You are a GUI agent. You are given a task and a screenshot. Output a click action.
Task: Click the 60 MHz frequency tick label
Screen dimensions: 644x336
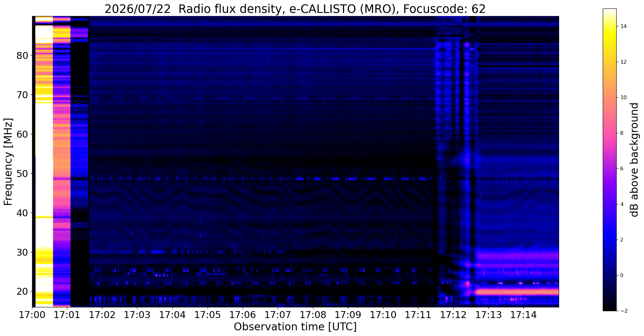[22, 134]
